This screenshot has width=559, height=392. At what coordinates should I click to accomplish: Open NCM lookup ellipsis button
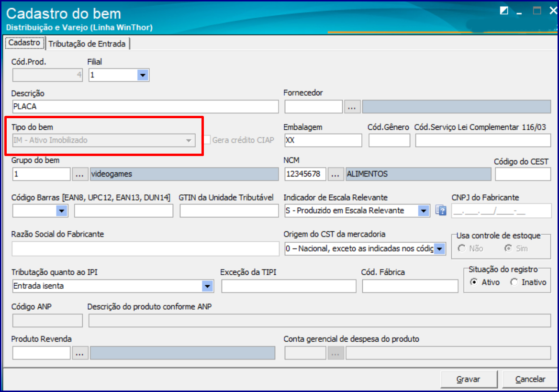pyautogui.click(x=335, y=174)
